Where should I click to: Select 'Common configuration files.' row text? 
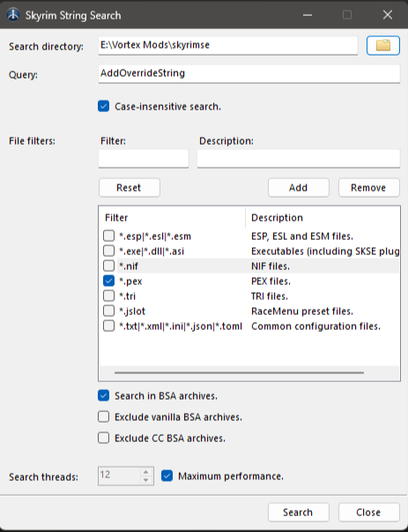pyautogui.click(x=315, y=326)
